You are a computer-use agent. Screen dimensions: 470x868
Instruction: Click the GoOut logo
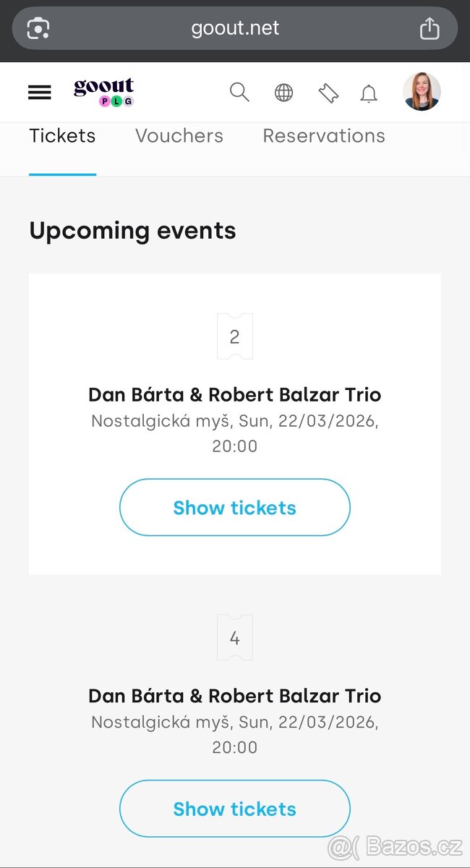point(103,91)
